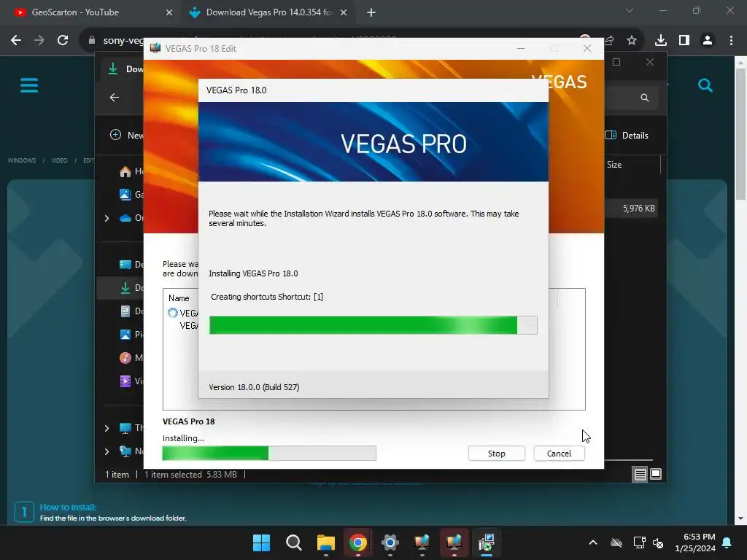Go forward in Chrome
Screen dimensions: 747x560
(39, 41)
